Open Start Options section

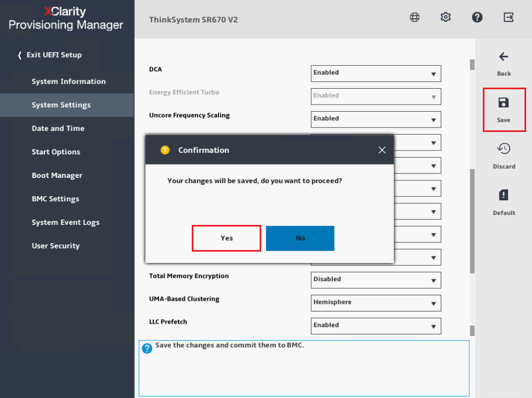point(56,152)
